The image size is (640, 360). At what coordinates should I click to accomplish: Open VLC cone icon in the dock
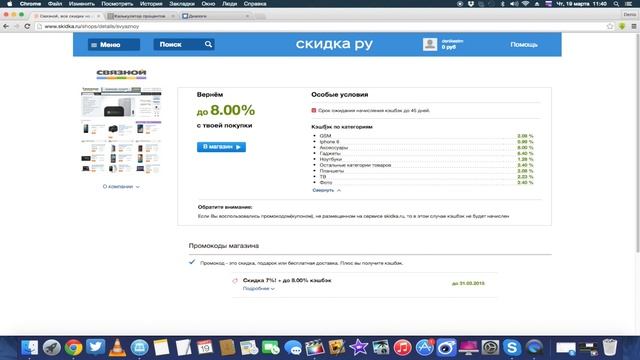point(118,348)
